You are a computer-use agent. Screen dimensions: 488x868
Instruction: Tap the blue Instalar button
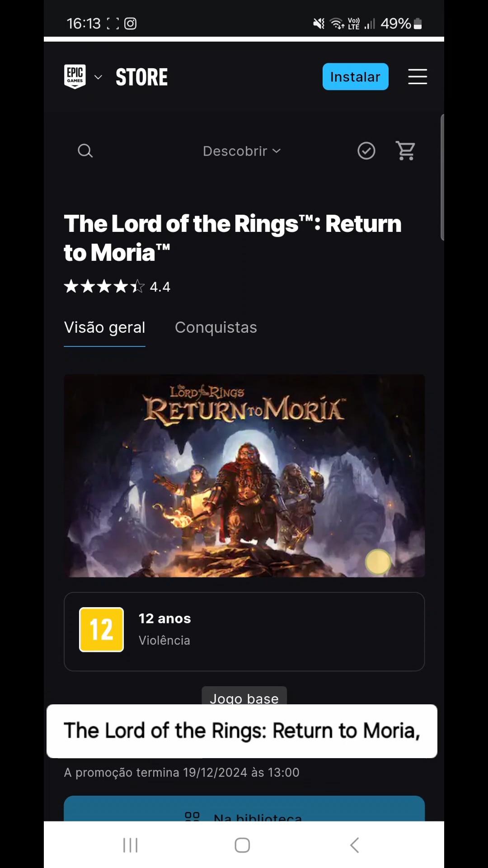355,76
